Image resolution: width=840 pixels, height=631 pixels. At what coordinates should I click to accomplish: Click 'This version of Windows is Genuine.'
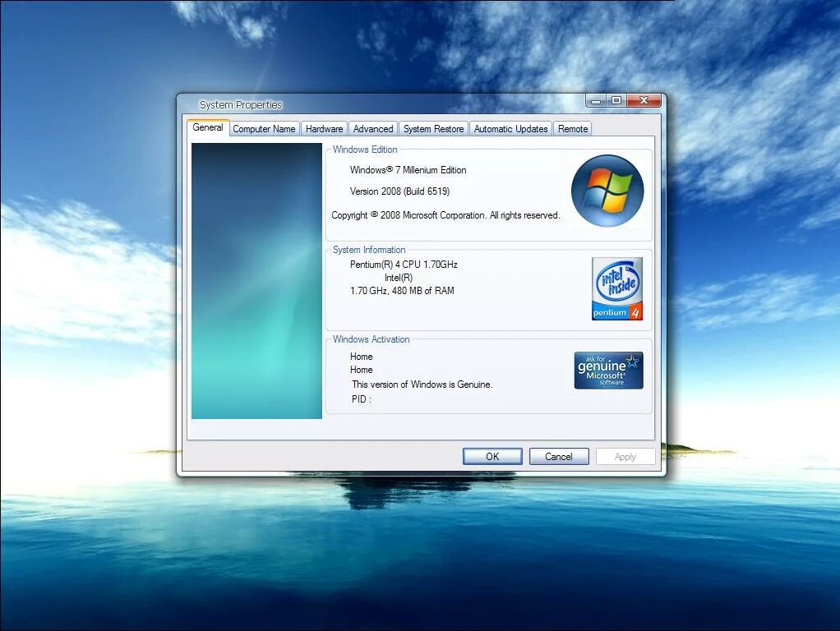pyautogui.click(x=422, y=385)
